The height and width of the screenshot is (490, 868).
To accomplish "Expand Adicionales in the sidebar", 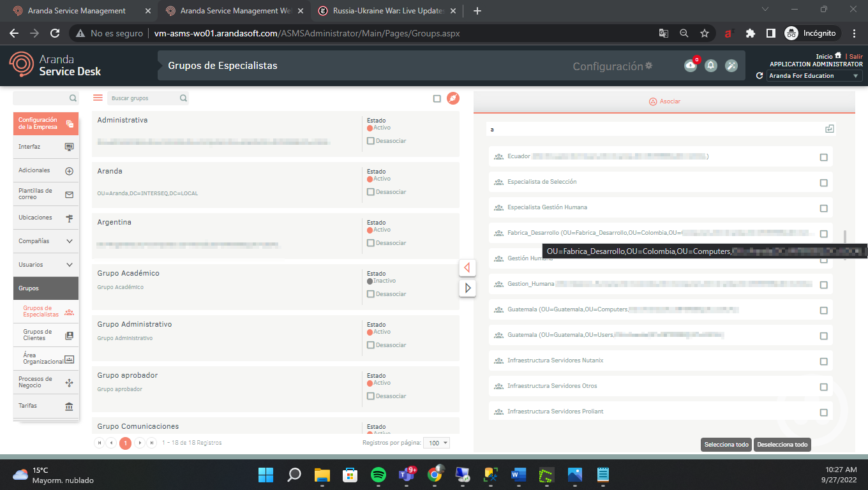I will pos(46,170).
